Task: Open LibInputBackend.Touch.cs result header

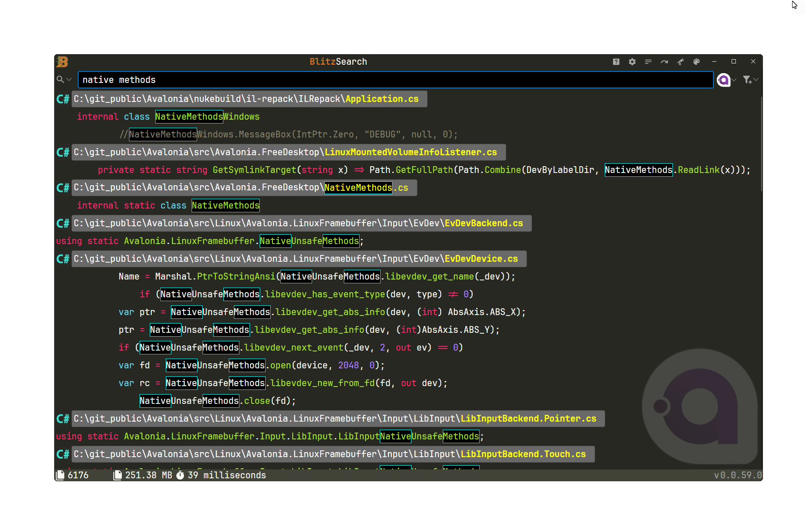Action: [333, 454]
